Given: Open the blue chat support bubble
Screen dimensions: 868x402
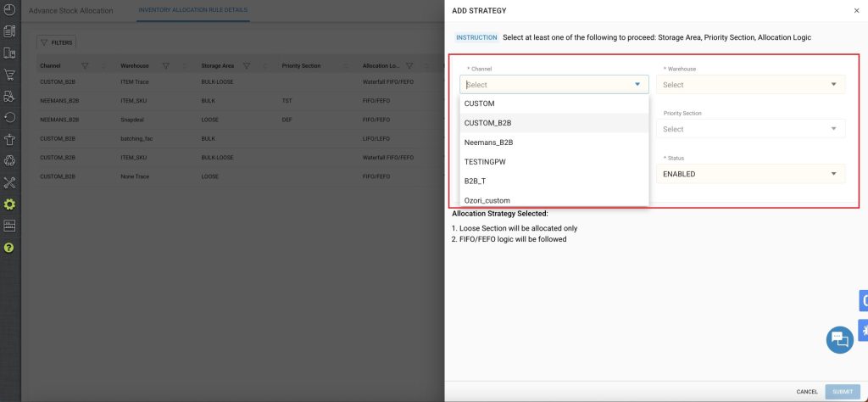Looking at the screenshot, I should point(839,339).
